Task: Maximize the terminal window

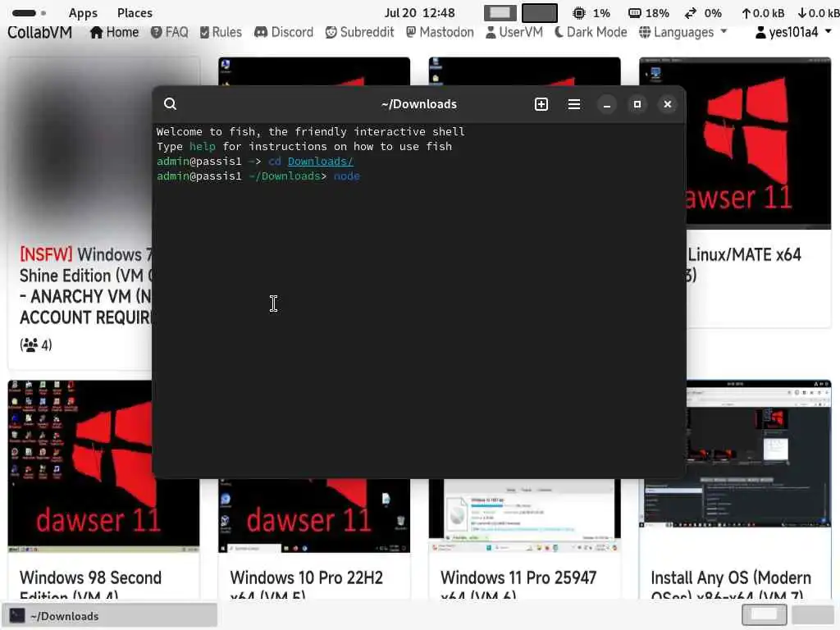Action: coord(637,104)
